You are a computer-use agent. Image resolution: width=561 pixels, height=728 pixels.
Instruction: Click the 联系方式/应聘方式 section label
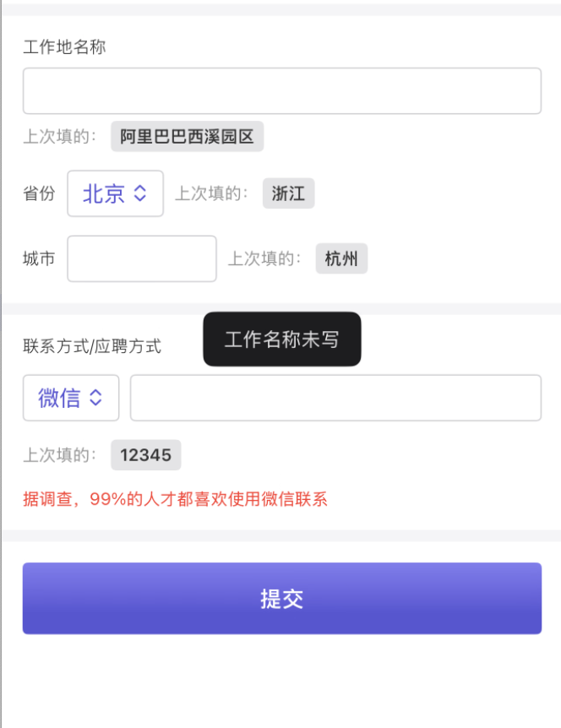(92, 346)
